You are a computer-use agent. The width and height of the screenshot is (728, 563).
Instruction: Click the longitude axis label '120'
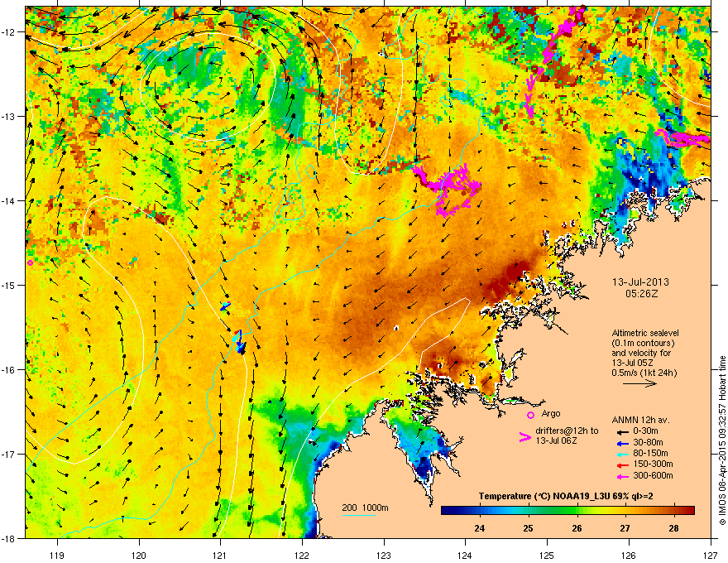point(139,556)
